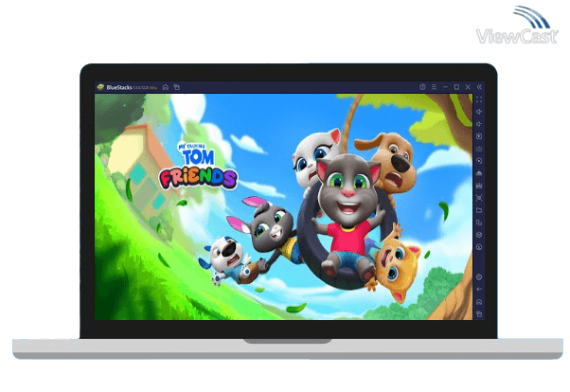Go to Android home via sidebar bottom icon
Image resolution: width=570 pixels, height=392 pixels.
pyautogui.click(x=479, y=302)
